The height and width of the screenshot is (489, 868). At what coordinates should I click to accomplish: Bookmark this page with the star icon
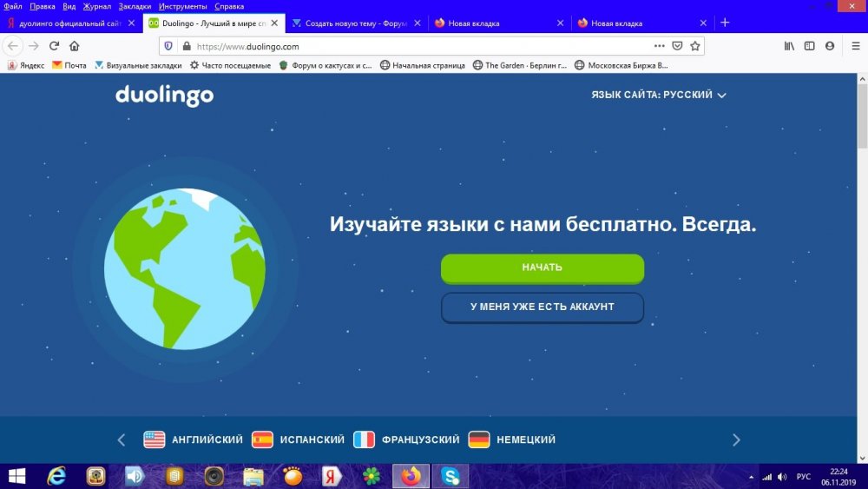coord(694,46)
